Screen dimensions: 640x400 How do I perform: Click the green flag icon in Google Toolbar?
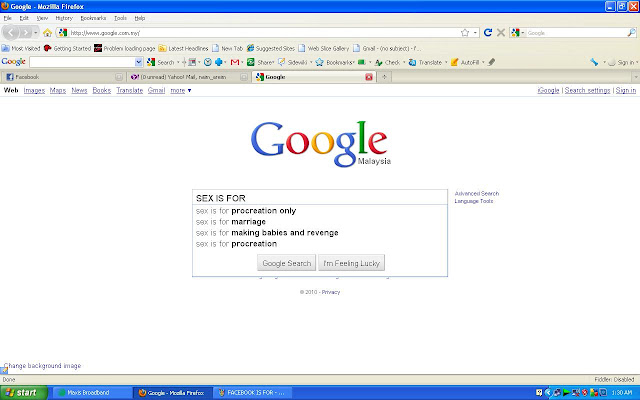362,62
